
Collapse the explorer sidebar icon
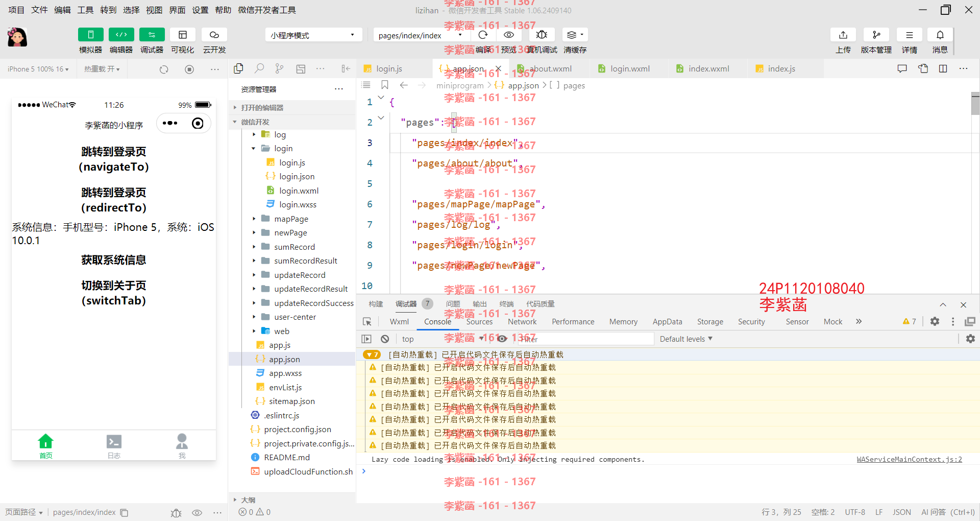pos(346,68)
